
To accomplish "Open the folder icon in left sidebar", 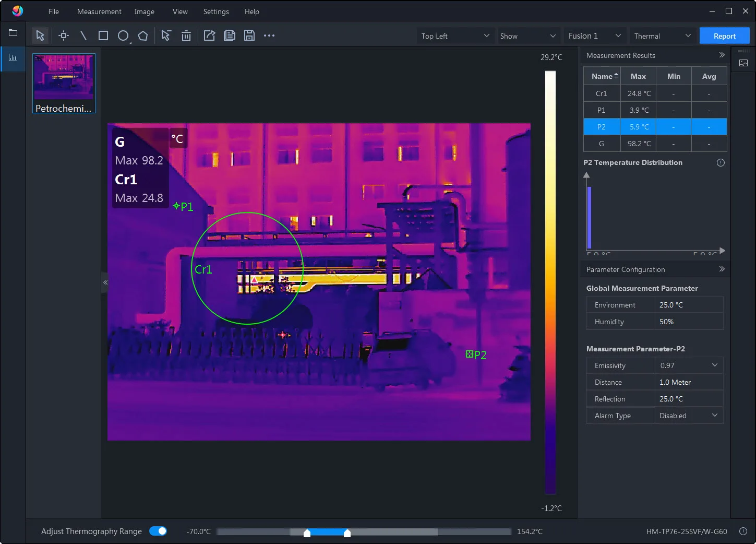I will (x=13, y=33).
